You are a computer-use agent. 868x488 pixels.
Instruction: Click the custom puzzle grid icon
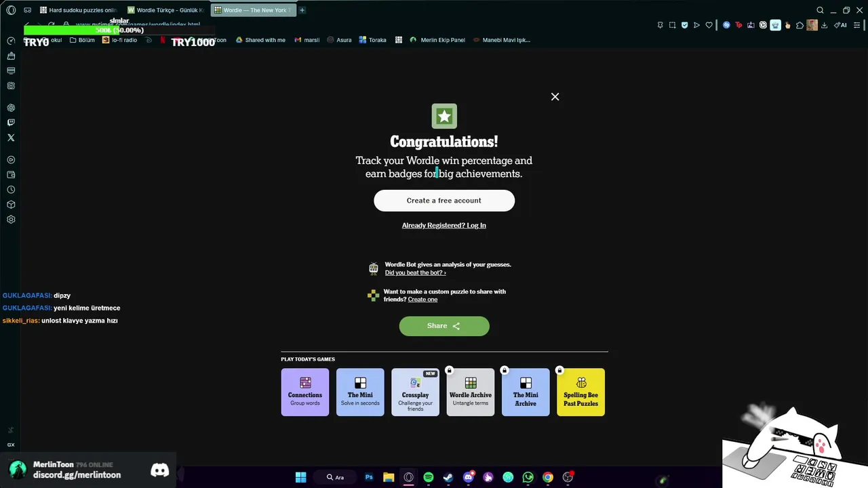[373, 296]
